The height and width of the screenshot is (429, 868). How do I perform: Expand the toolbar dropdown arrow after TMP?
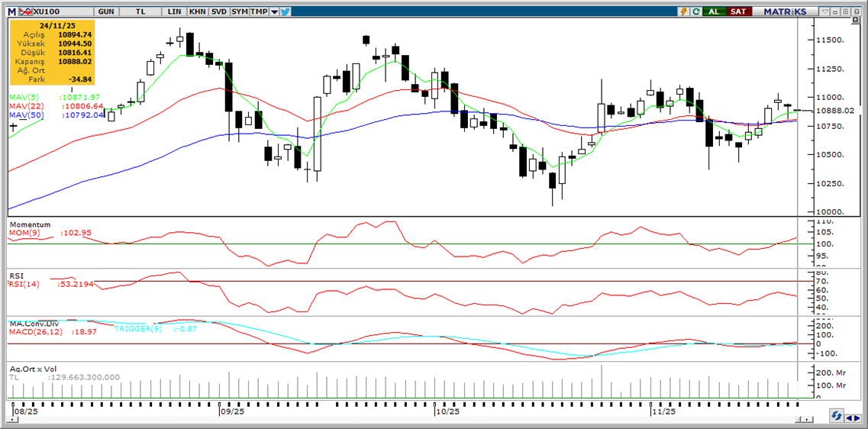274,11
